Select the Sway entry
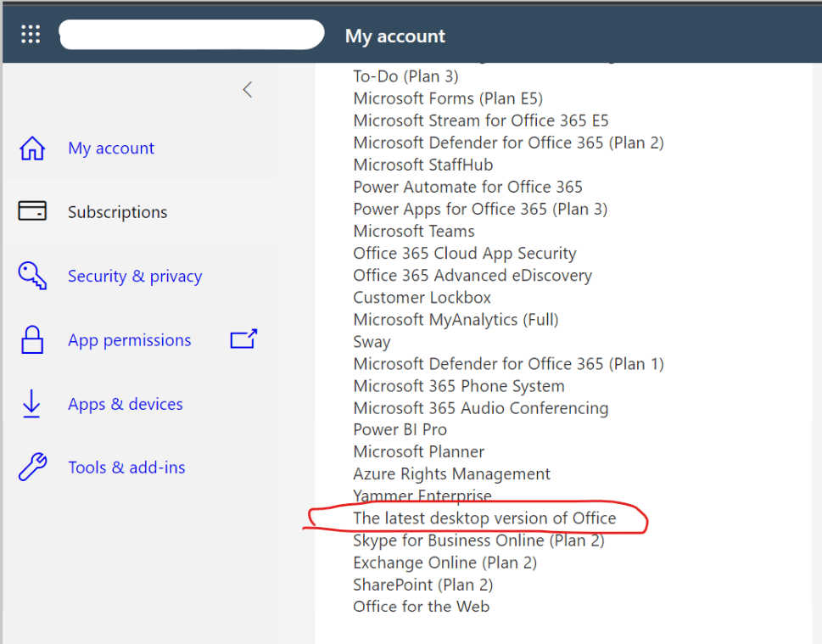822x644 pixels. (372, 342)
